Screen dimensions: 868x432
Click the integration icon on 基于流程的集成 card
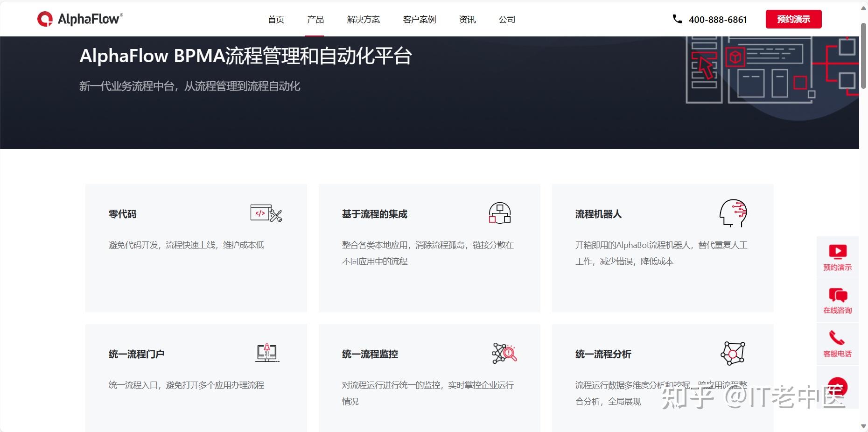[x=500, y=213]
